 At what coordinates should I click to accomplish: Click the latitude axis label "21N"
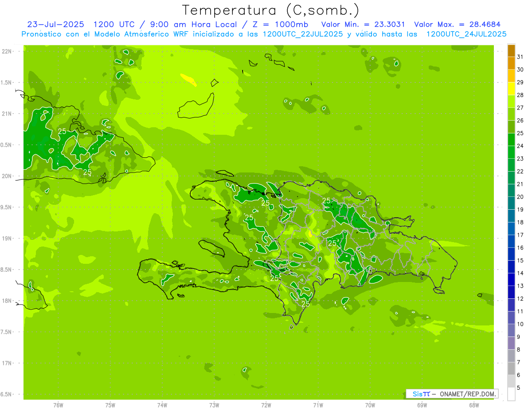click(7, 114)
